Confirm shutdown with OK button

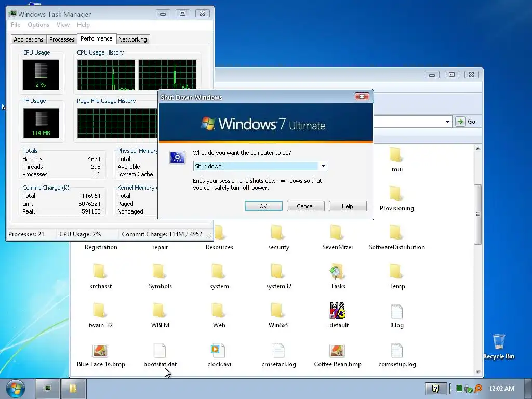coord(263,206)
